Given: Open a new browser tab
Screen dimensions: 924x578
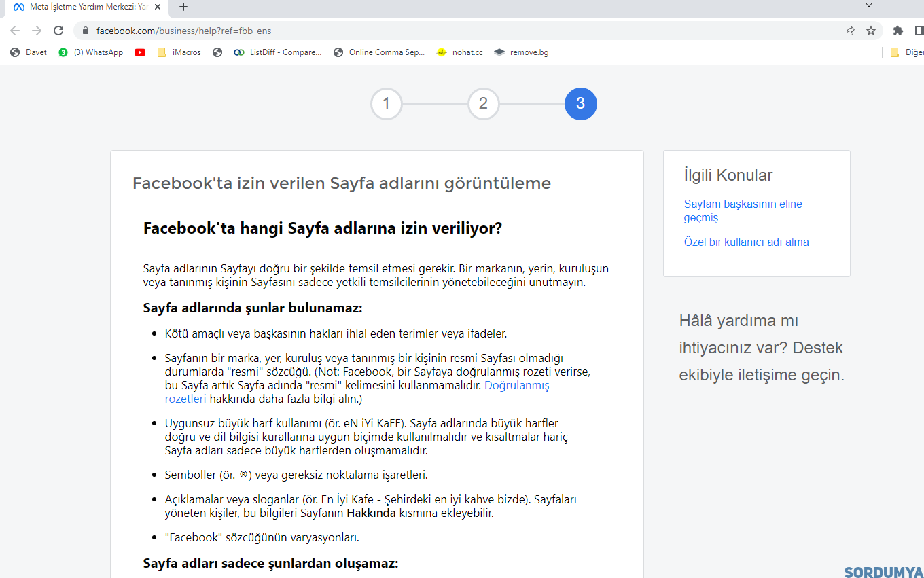Looking at the screenshot, I should click(x=183, y=7).
